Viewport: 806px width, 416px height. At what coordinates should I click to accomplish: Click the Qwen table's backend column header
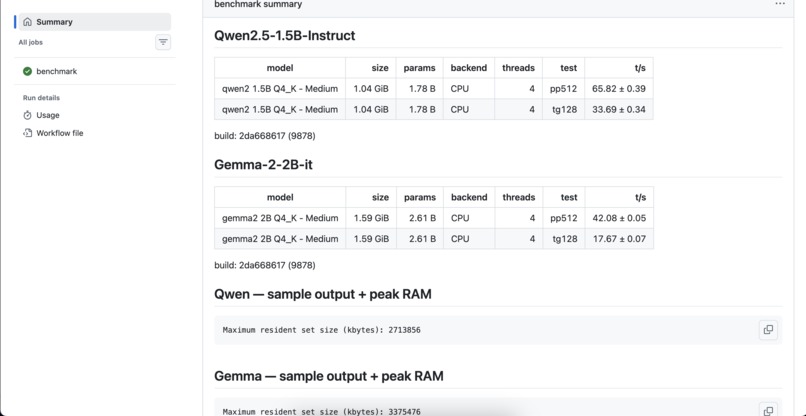pos(469,68)
